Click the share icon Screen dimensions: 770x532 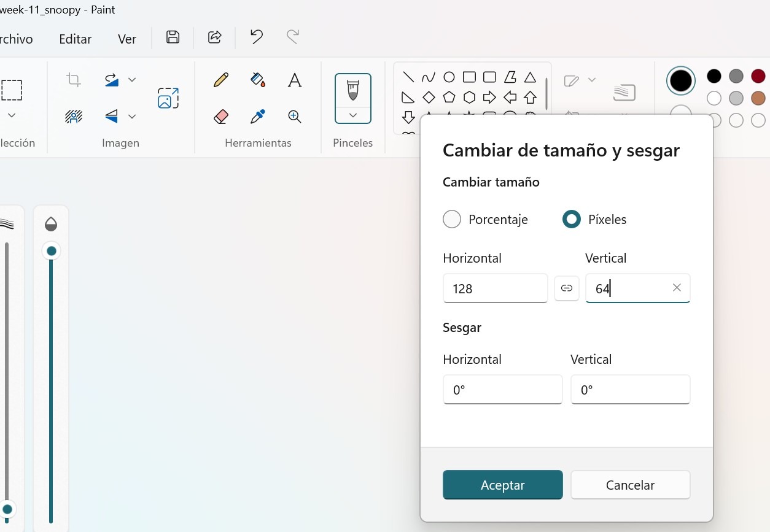(214, 37)
